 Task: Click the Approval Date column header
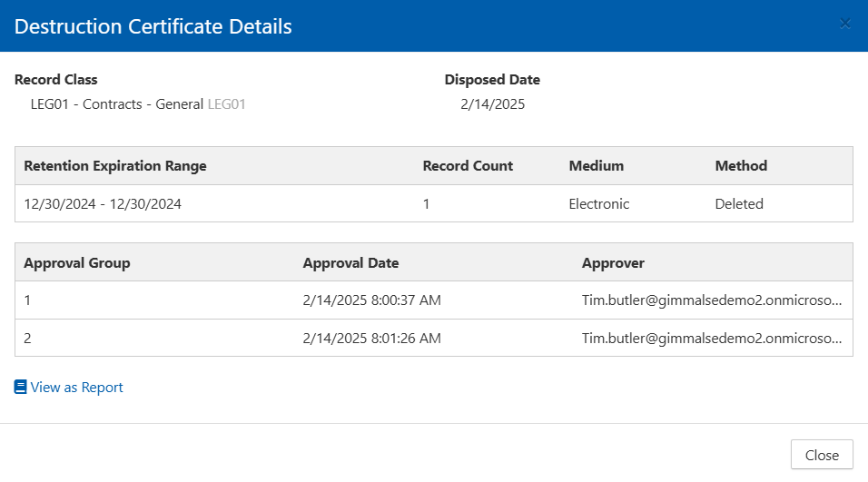coord(350,263)
